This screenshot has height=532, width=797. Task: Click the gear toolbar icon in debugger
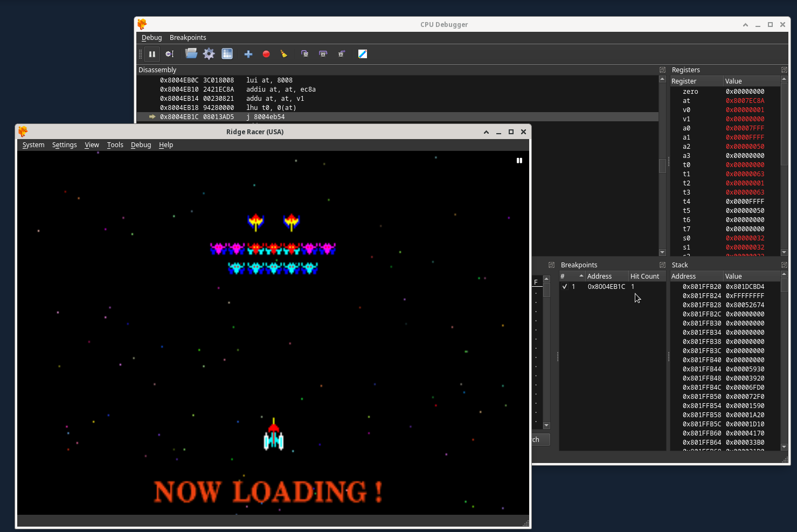point(209,53)
